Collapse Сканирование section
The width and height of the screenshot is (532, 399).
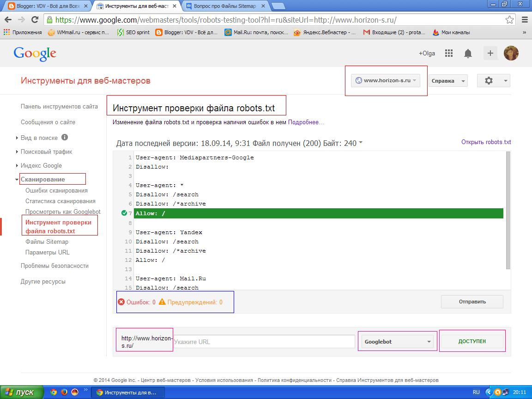(x=17, y=180)
